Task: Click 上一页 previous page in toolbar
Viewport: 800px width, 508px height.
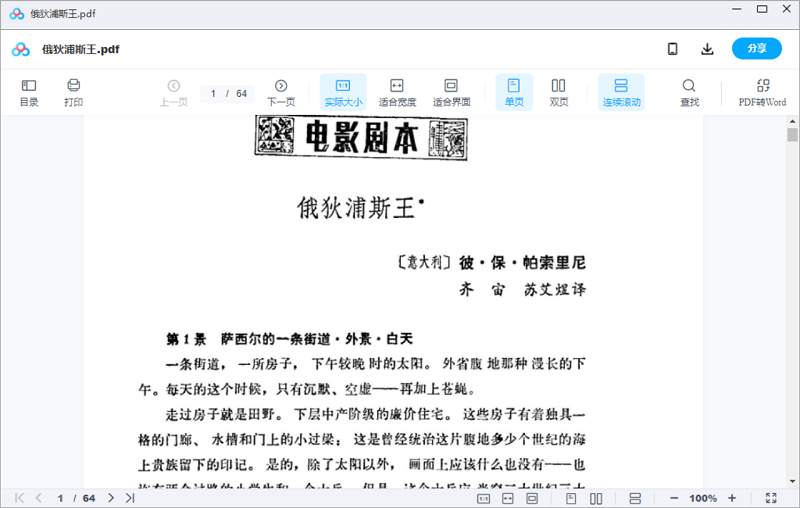Action: [x=174, y=92]
